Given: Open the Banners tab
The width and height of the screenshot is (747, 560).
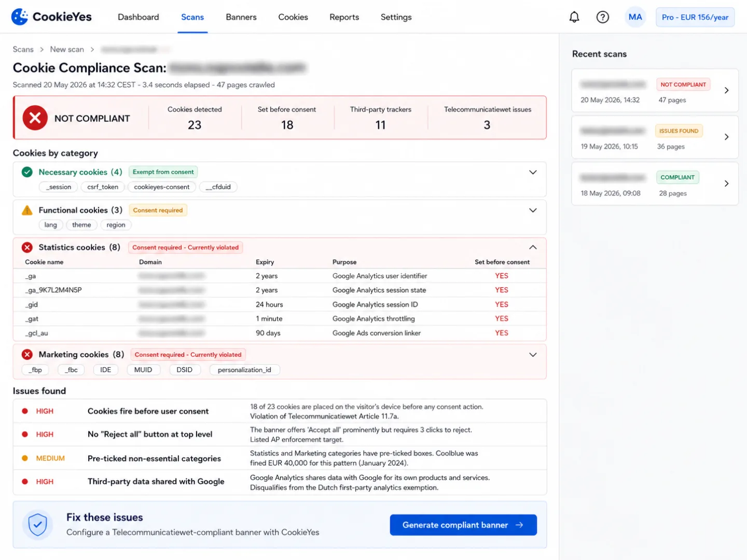Looking at the screenshot, I should (x=241, y=17).
